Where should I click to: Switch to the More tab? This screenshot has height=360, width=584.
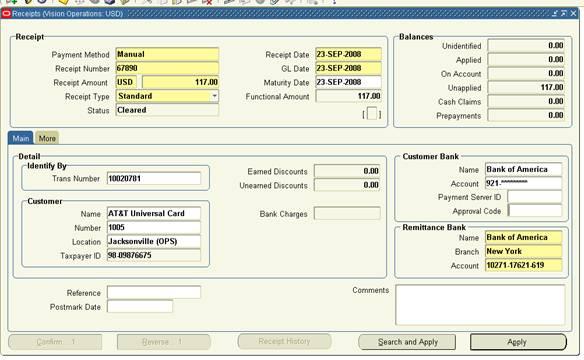click(47, 138)
